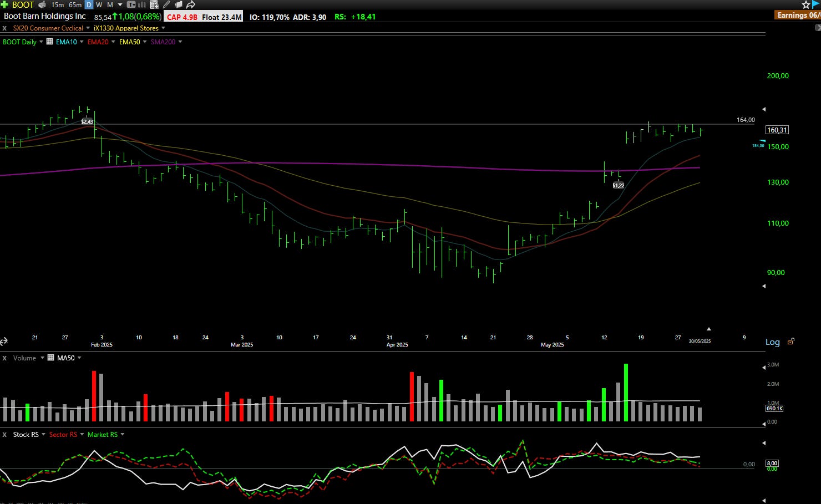The width and height of the screenshot is (821, 504).
Task: Click the blue flag icon
Action: point(815,4)
